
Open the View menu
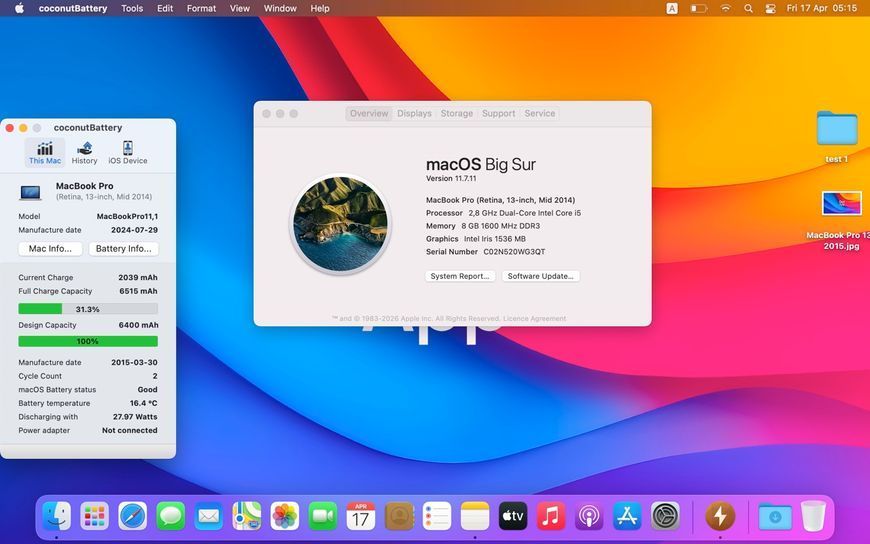click(x=240, y=8)
